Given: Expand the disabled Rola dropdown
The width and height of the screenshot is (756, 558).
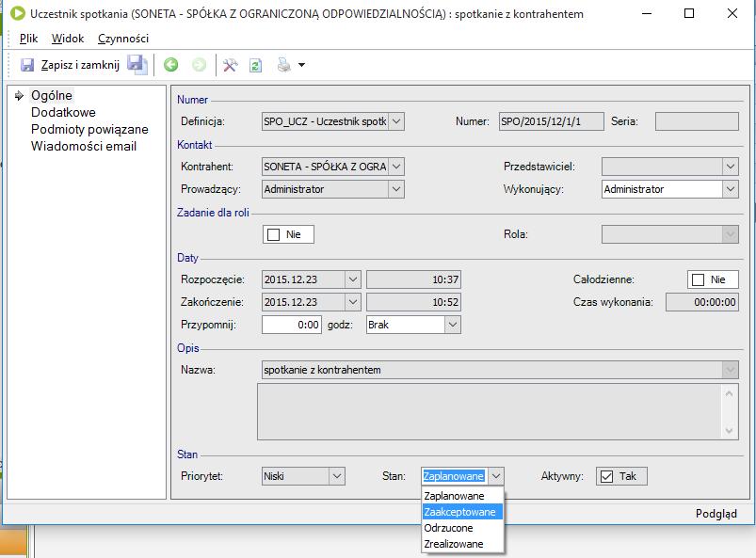Looking at the screenshot, I should pyautogui.click(x=731, y=234).
